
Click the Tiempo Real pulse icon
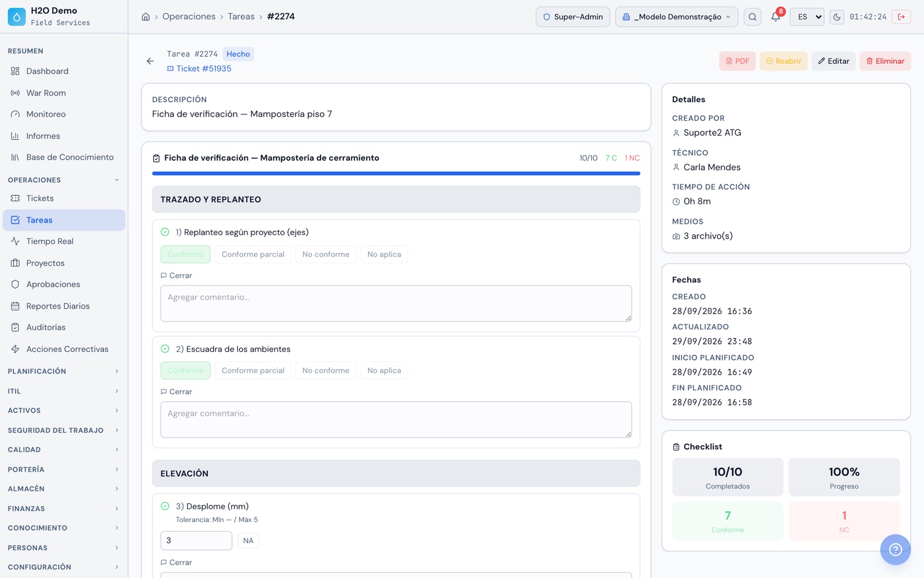point(15,242)
